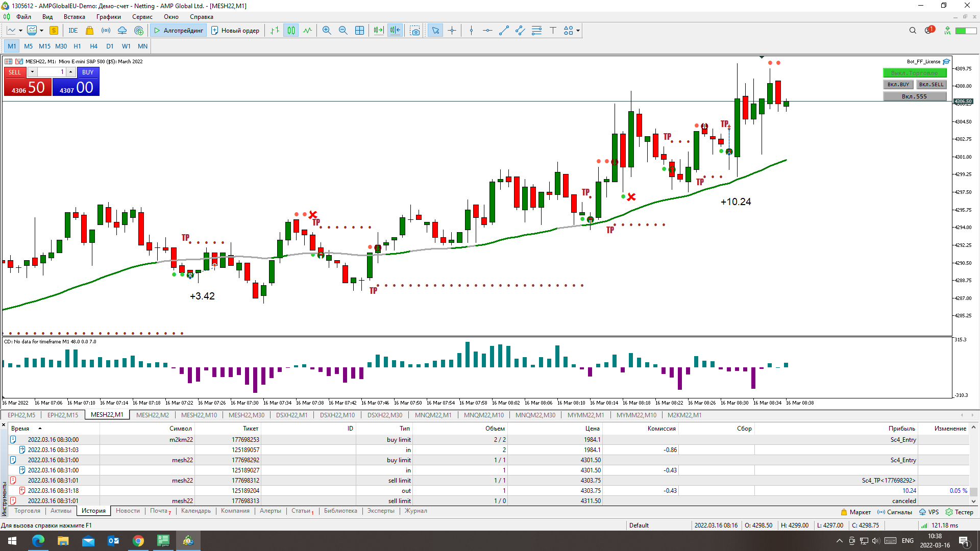Increase the trade volume with the up arrow
This screenshot has height=551, width=980.
(x=71, y=72)
